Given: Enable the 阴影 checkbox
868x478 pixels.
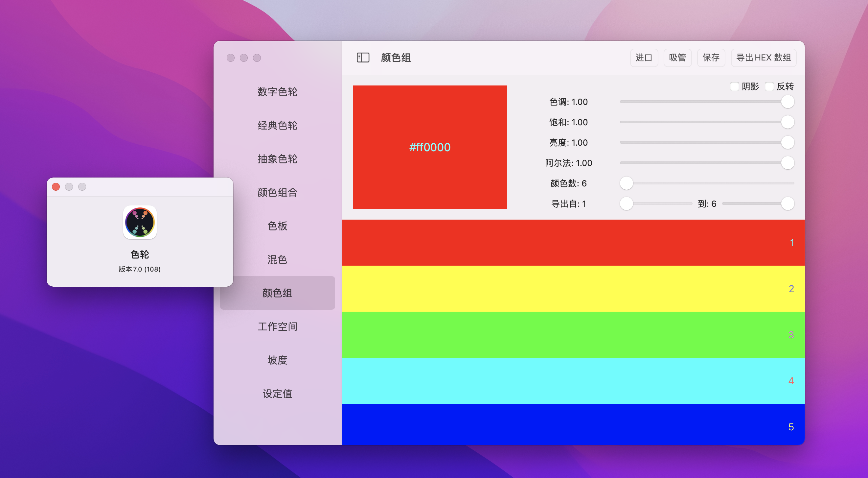Looking at the screenshot, I should [734, 87].
